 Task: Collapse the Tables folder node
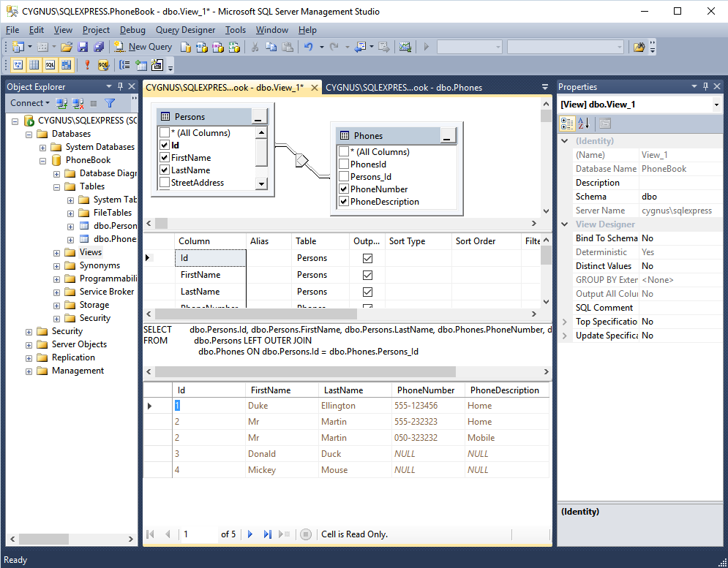[56, 187]
